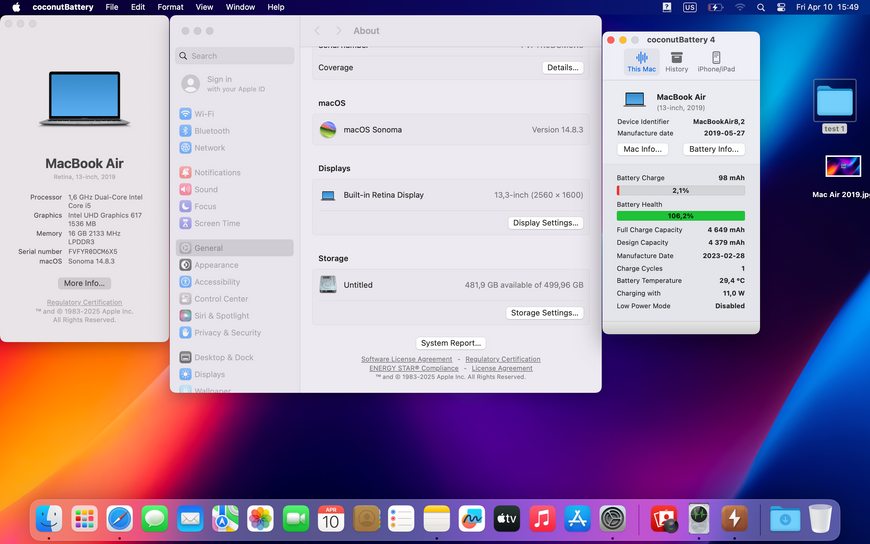Open System Settings from the Dock
870x544 pixels.
coord(613,519)
